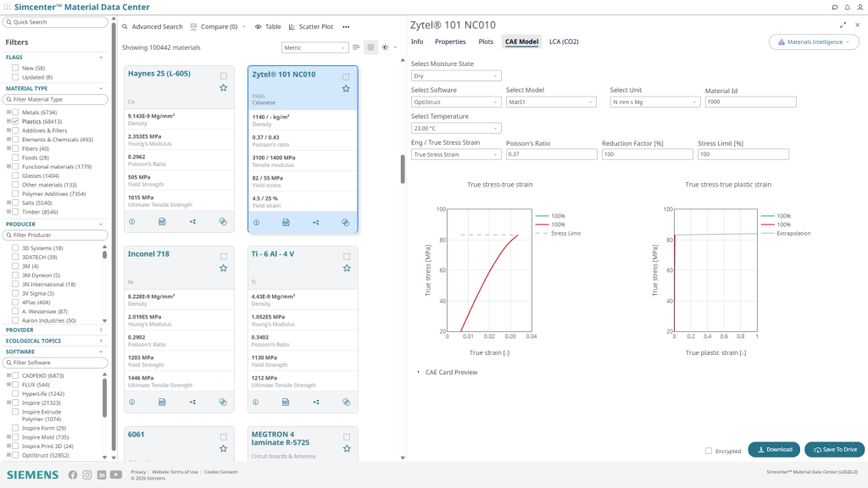The height and width of the screenshot is (488, 868).
Task: Expand the material detail panel fullscreen
Action: (x=843, y=25)
